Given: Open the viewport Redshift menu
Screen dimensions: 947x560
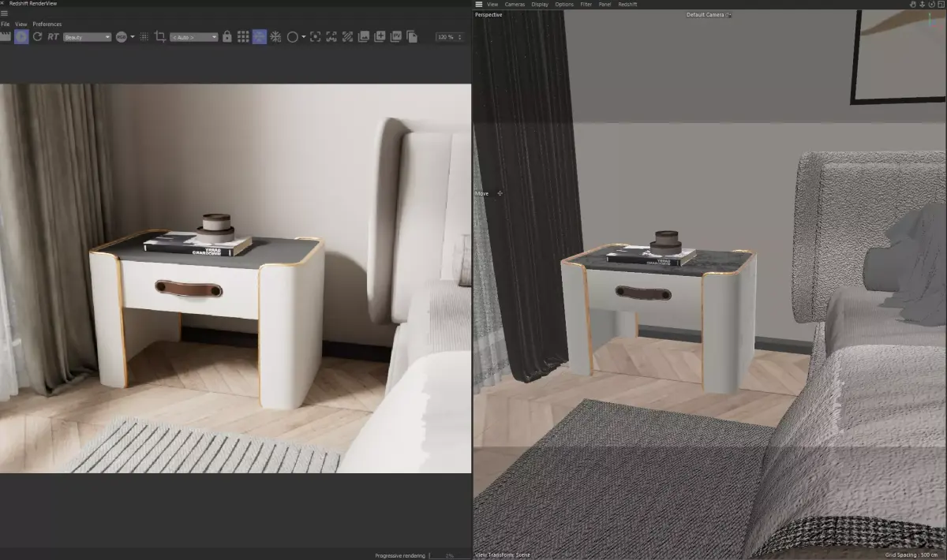Looking at the screenshot, I should [627, 4].
